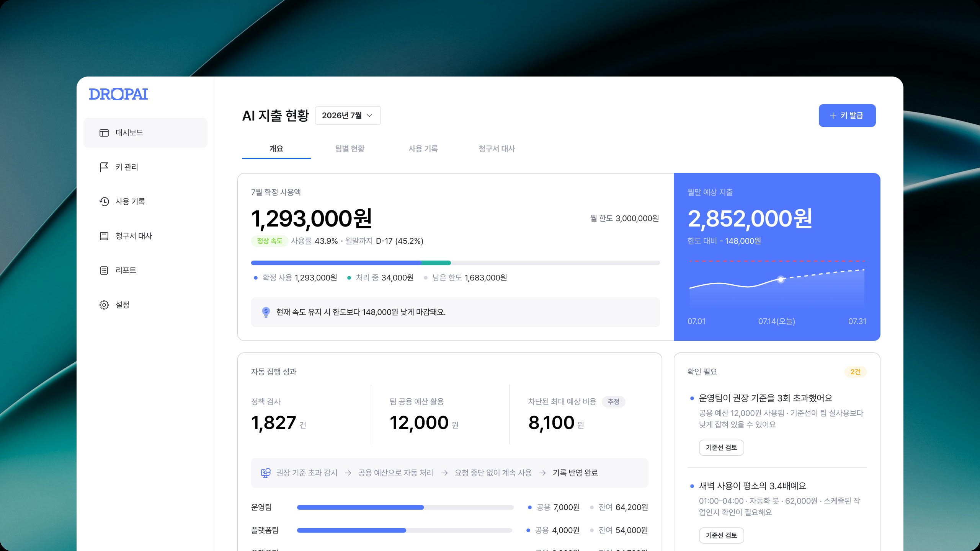This screenshot has width=980, height=551.
Task: Click the 처리 중 34,000원 legend
Action: [381, 278]
